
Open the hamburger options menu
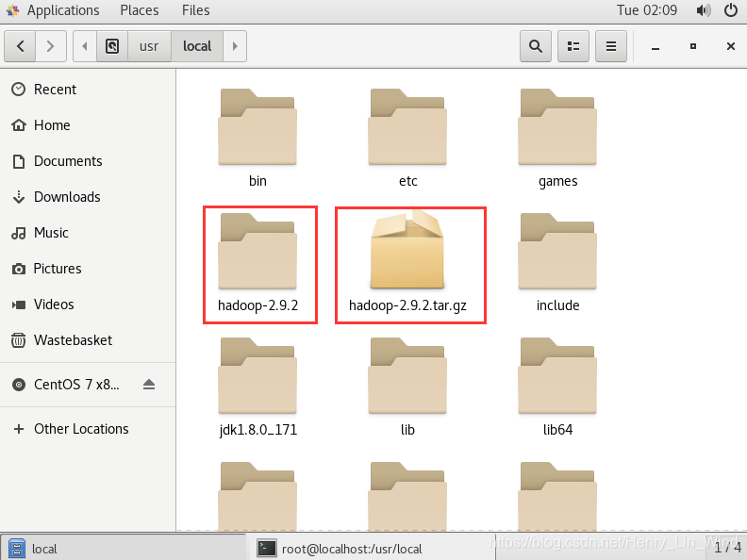(x=611, y=46)
